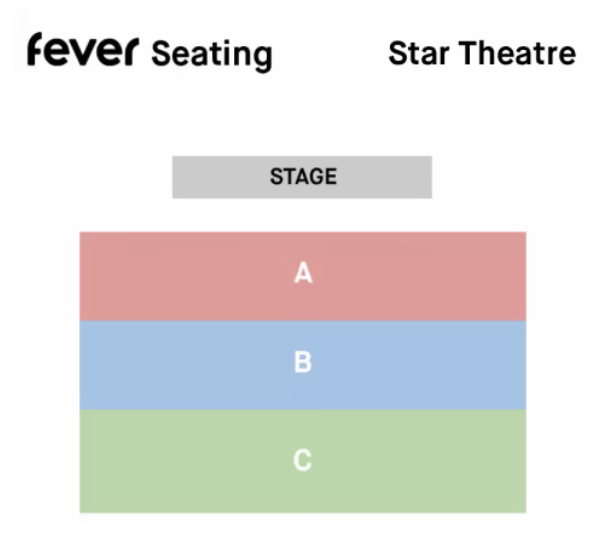Select the Star Theatre name
The width and height of the screenshot is (604, 538).
pyautogui.click(x=482, y=53)
